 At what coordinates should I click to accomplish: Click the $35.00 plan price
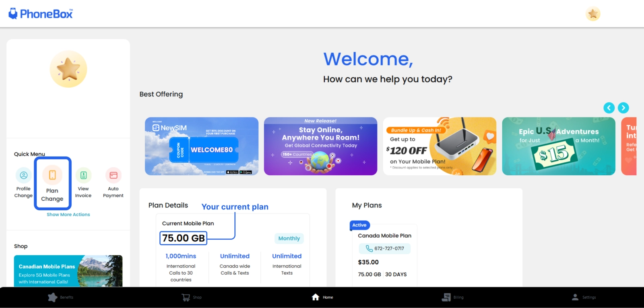pyautogui.click(x=368, y=262)
